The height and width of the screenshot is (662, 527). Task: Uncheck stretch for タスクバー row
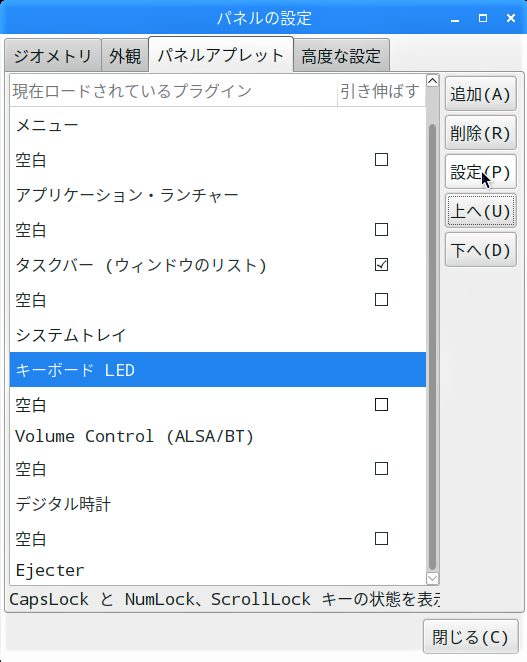click(381, 265)
